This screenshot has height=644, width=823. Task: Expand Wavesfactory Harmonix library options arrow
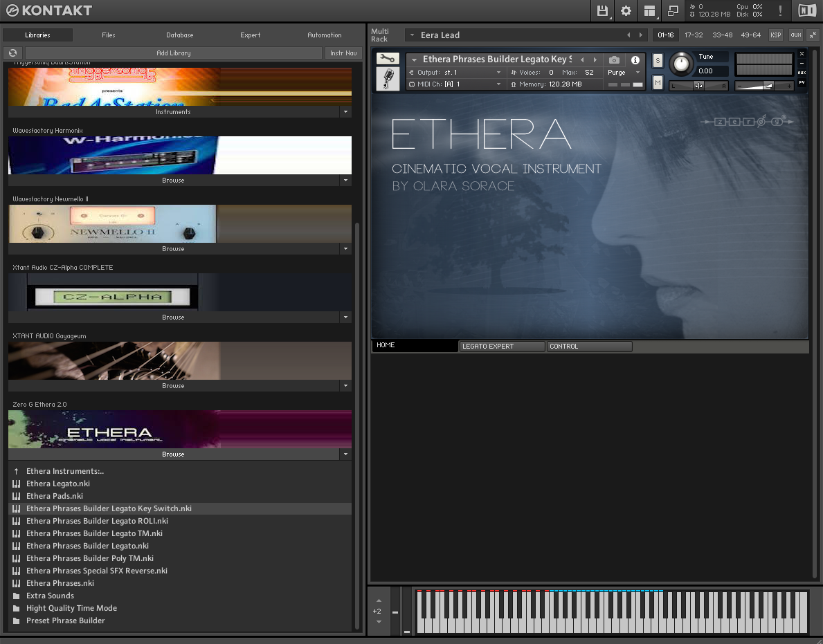345,181
